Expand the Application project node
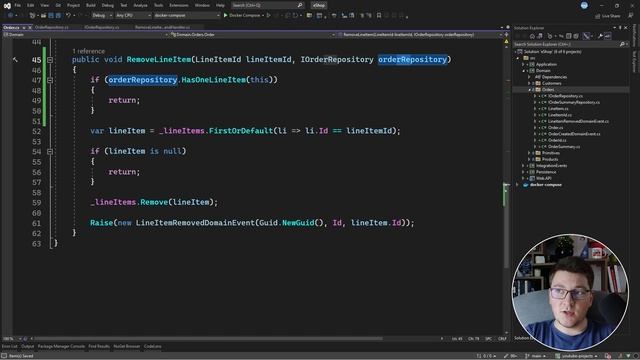The image size is (640, 360). [523, 64]
